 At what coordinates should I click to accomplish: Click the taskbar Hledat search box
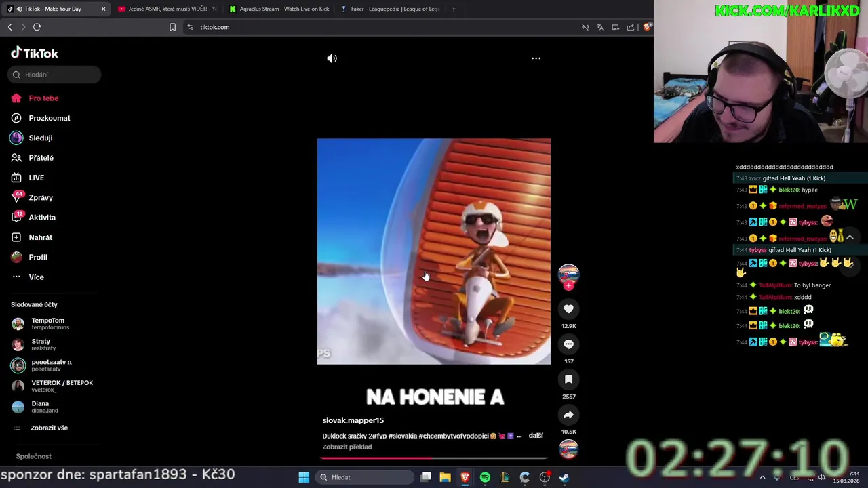[x=365, y=477]
